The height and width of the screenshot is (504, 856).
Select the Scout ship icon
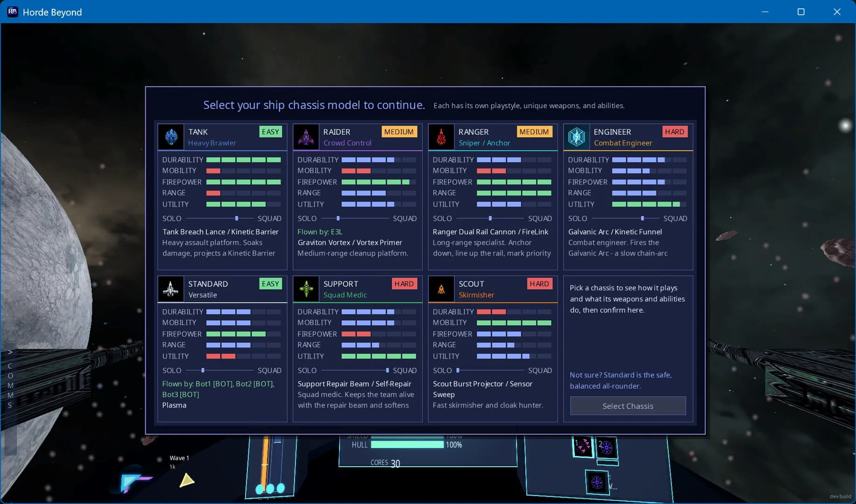[x=441, y=289]
